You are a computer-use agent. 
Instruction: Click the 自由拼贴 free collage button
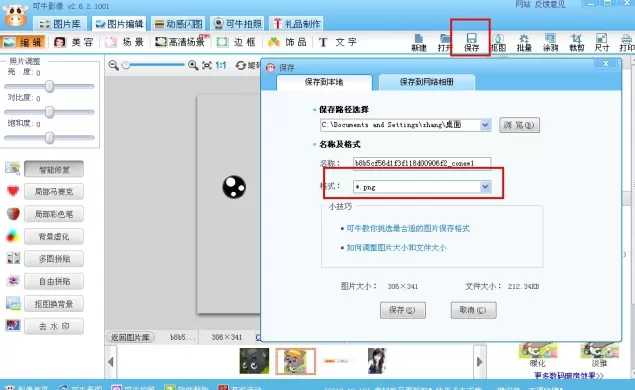click(x=54, y=281)
